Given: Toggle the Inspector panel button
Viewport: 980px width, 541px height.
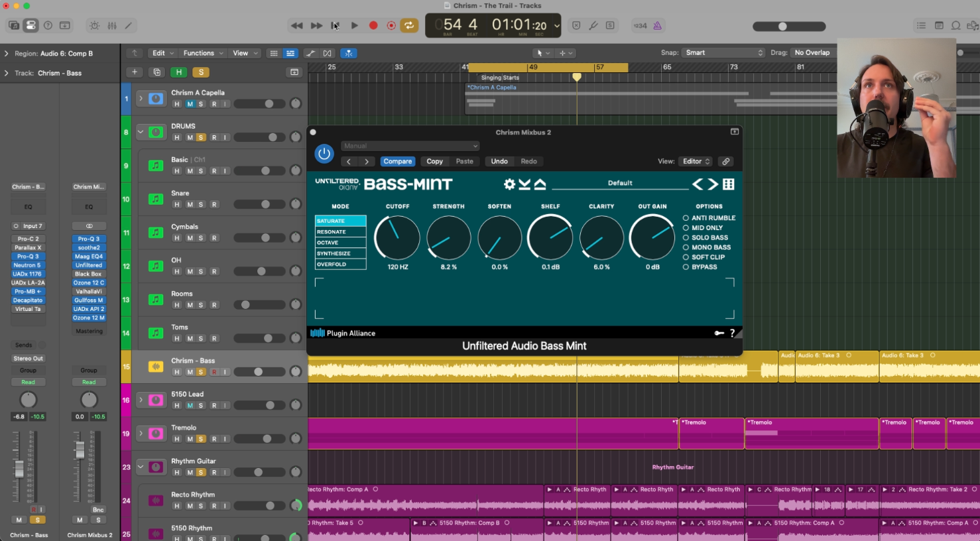Looking at the screenshot, I should tap(31, 26).
